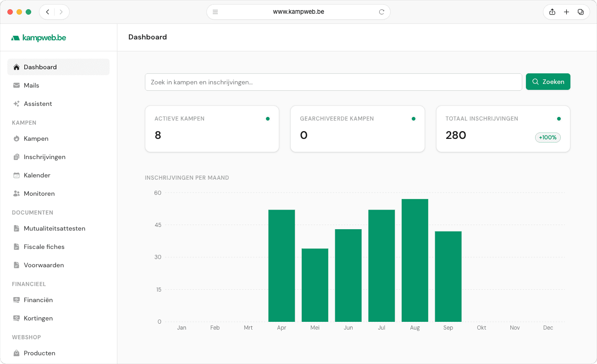The height and width of the screenshot is (364, 597).
Task: Navigate to Kampen page
Action: tap(58, 138)
